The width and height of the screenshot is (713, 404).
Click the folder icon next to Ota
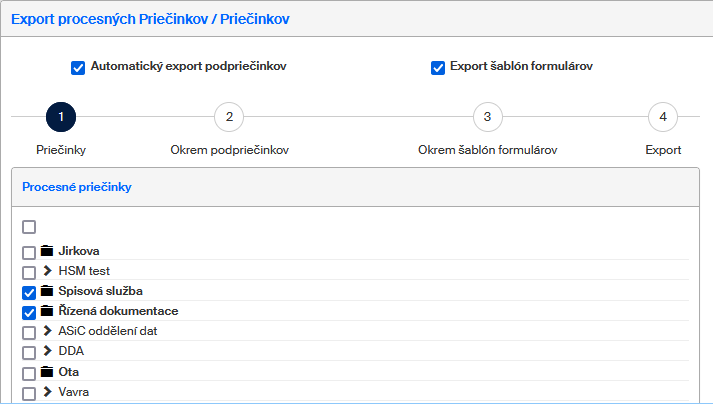[46, 371]
